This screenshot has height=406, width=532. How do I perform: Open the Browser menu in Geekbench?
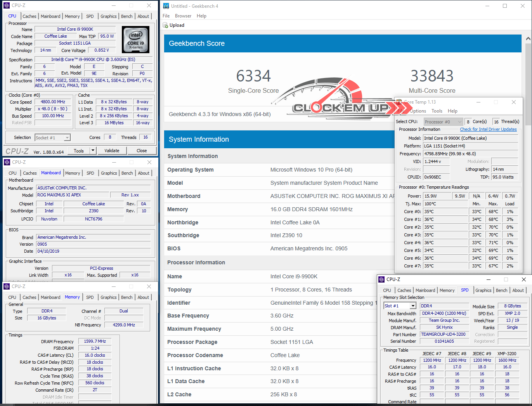(183, 16)
